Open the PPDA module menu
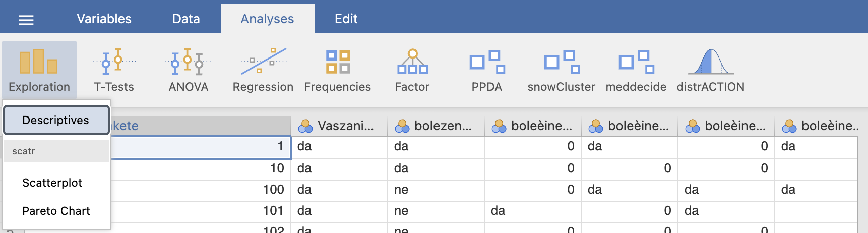The height and width of the screenshot is (233, 868). [x=487, y=70]
